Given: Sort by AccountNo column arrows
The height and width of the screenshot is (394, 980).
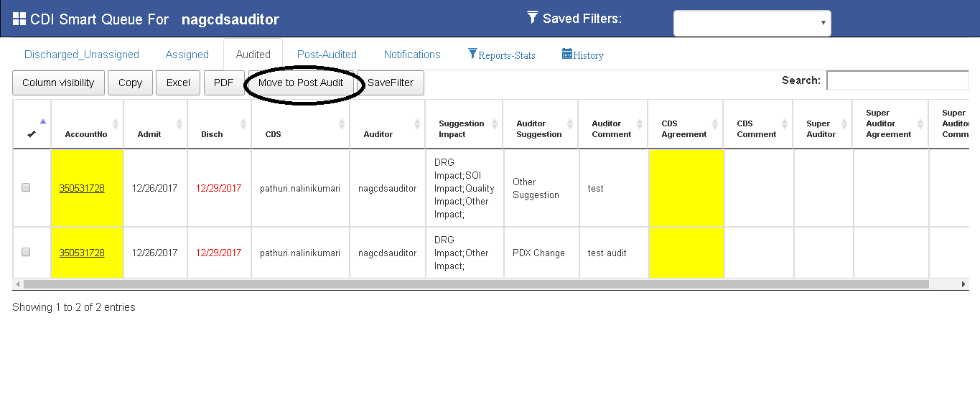Looking at the screenshot, I should pos(116,124).
